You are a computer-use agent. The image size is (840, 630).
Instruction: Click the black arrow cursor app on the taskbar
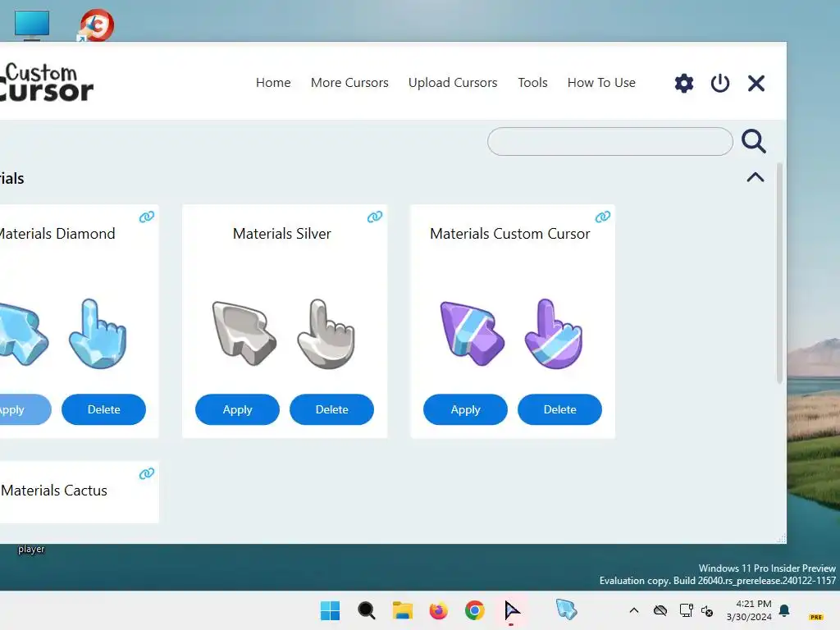[x=512, y=610]
